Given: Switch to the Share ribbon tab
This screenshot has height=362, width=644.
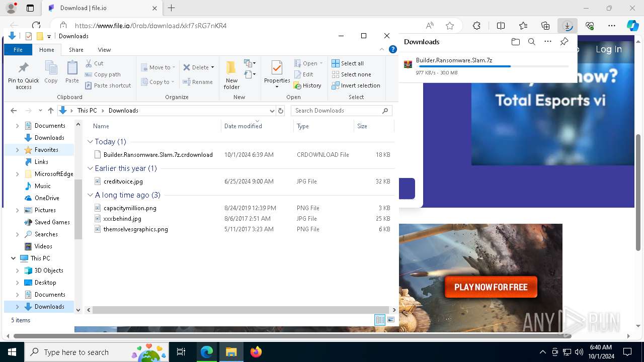Looking at the screenshot, I should 76,50.
